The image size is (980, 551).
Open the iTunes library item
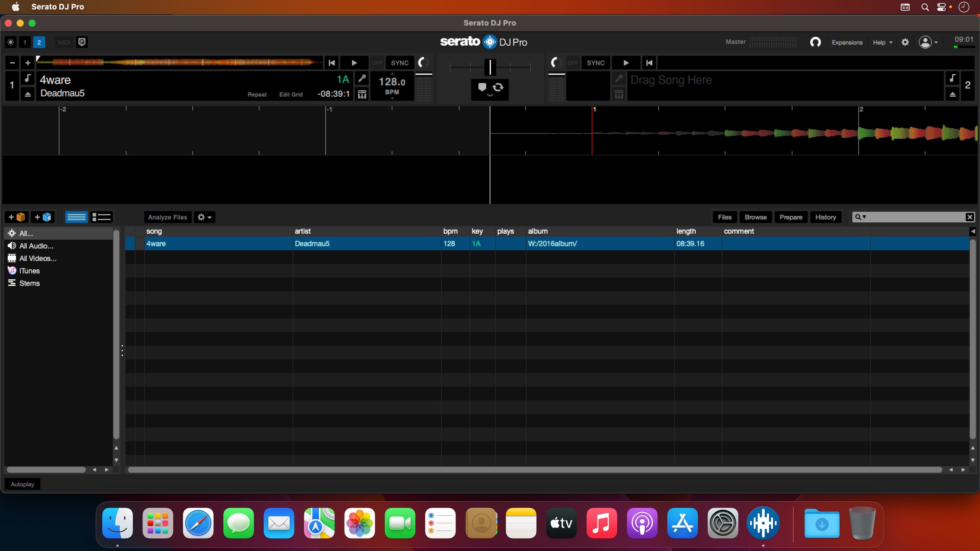[58, 271]
